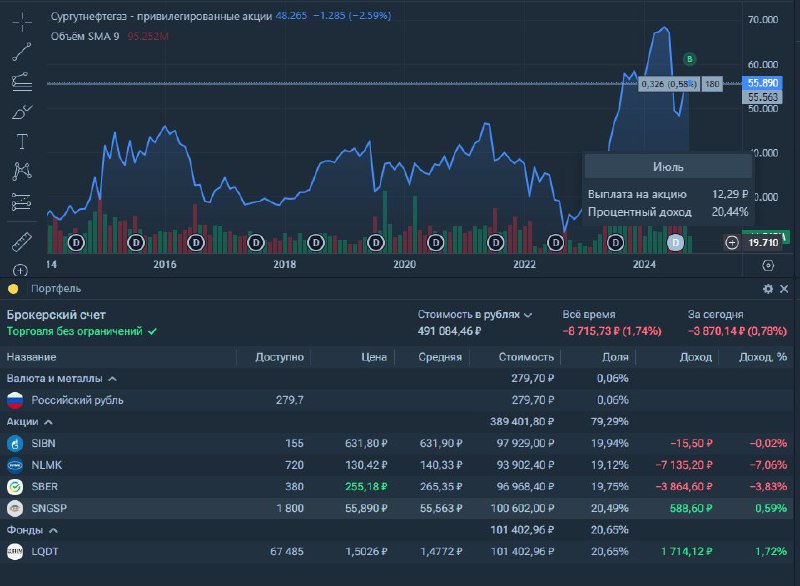Select the forecast position tool
This screenshot has width=800, height=586.
[22, 202]
